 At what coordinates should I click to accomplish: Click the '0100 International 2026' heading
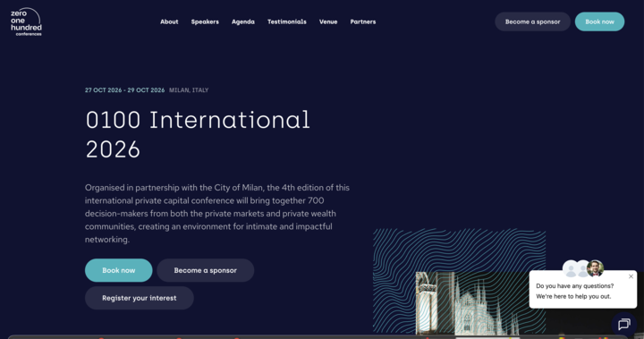pos(198,134)
